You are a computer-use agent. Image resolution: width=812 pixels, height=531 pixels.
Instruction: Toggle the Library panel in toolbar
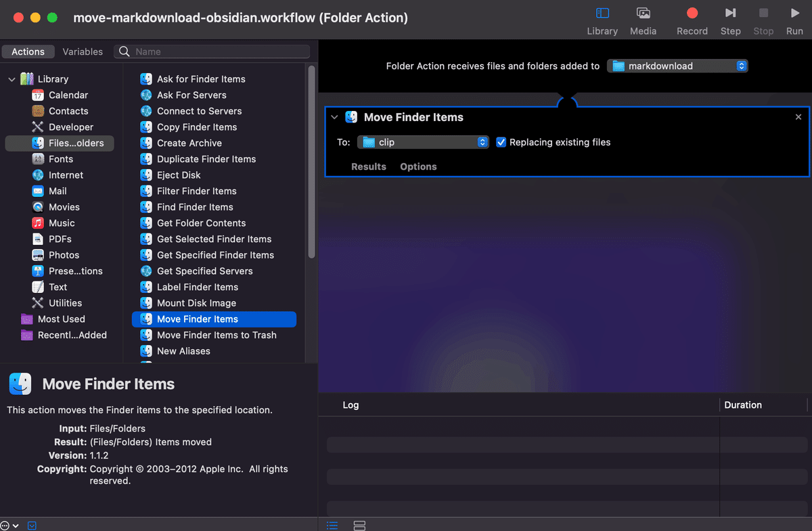602,21
